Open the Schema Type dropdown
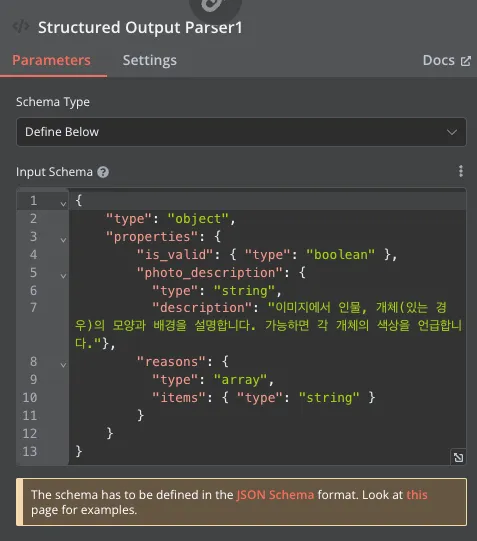Viewport: 477px width, 541px height. (x=241, y=132)
